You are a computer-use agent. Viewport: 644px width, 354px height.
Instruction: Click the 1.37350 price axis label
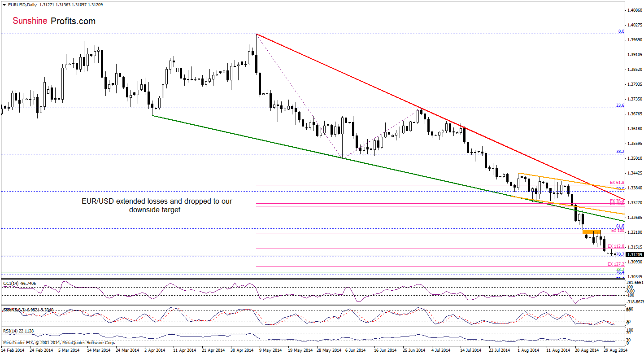[635, 99]
